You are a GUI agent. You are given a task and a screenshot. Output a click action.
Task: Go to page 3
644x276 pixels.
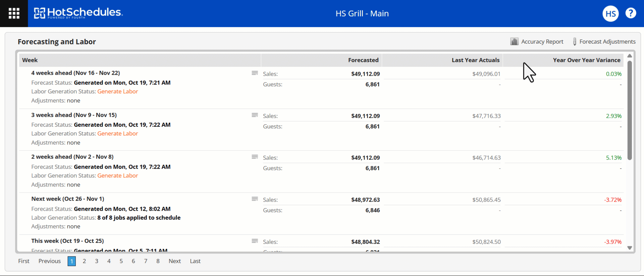pos(97,261)
